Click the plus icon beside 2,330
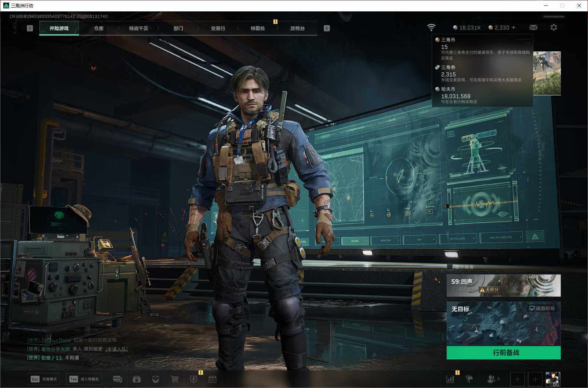The width and height of the screenshot is (588, 388). point(513,28)
